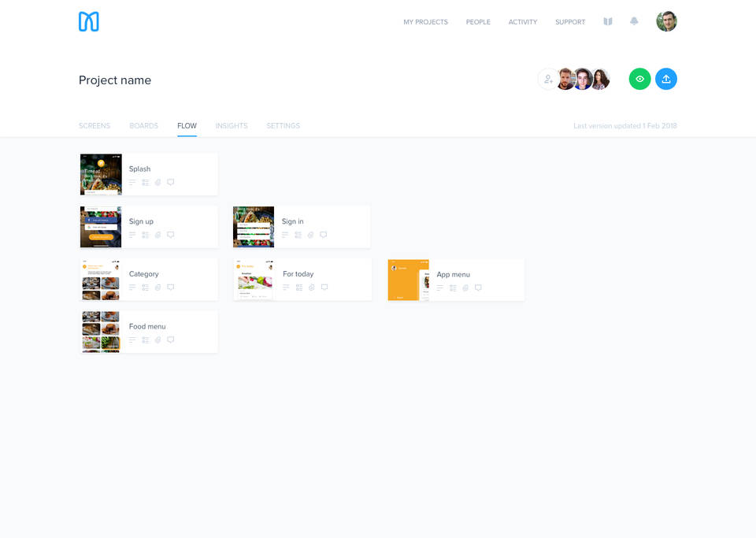This screenshot has width=756, height=538.
Task: Click comment icon on App menu card
Action: coord(478,288)
